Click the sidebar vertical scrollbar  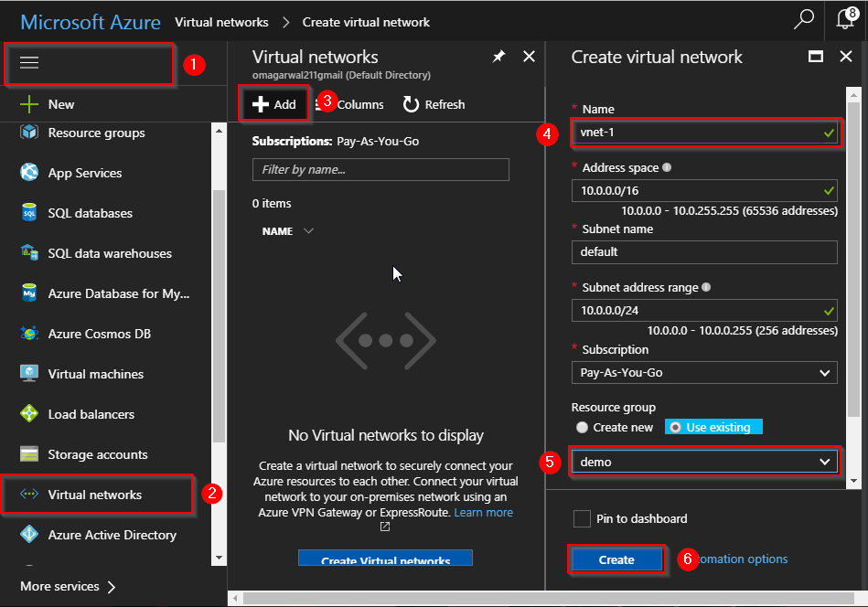[x=219, y=315]
